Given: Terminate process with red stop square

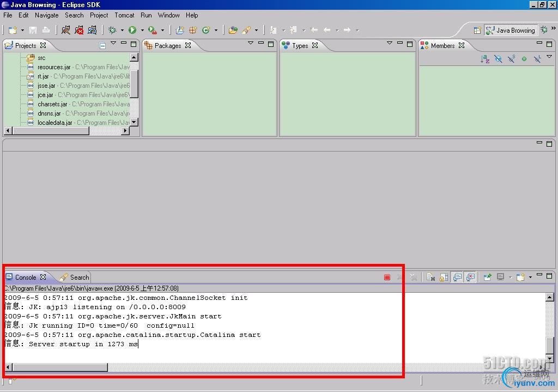Looking at the screenshot, I should pos(387,277).
